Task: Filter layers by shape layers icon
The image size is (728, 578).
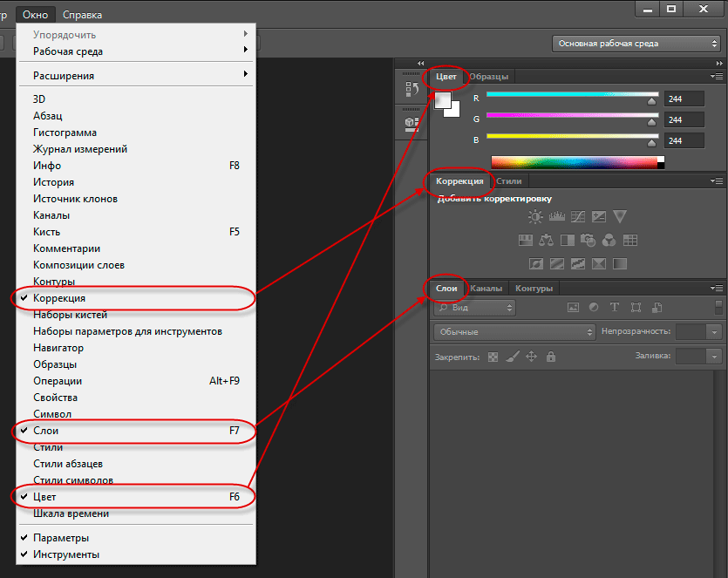Action: click(x=636, y=308)
